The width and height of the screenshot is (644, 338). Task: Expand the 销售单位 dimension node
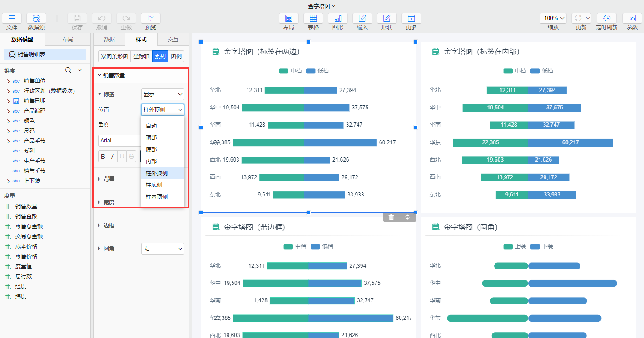[x=8, y=81]
